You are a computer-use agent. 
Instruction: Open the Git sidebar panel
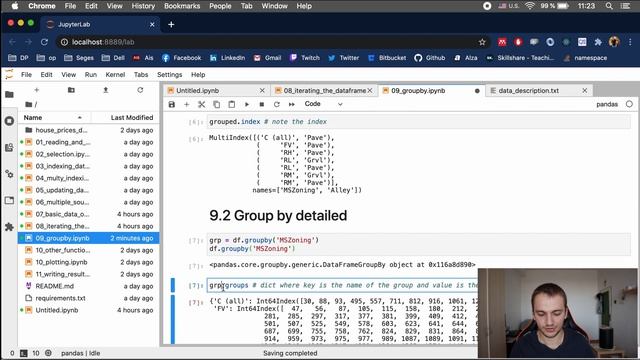tap(9, 147)
